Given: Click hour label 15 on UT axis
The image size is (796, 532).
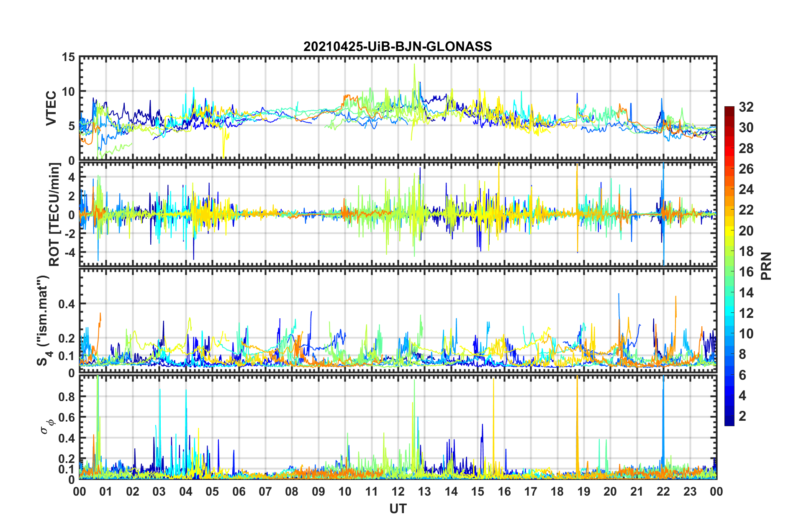Looking at the screenshot, I should (x=478, y=491).
